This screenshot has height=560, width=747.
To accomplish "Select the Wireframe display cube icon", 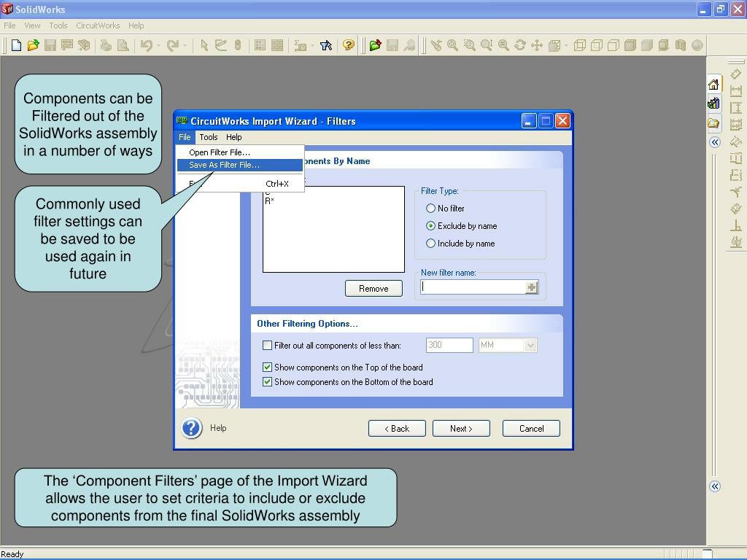I will 580,45.
